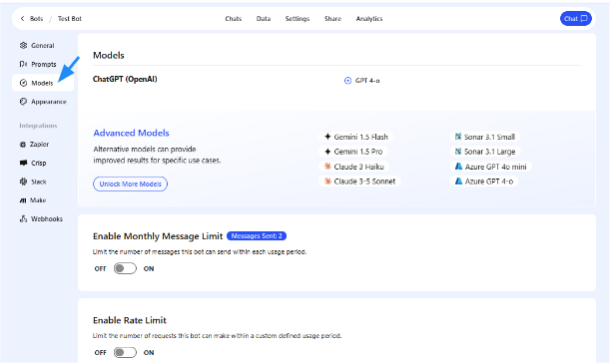The image size is (610, 364).
Task: Click the Bots breadcrumb link
Action: [x=36, y=18]
